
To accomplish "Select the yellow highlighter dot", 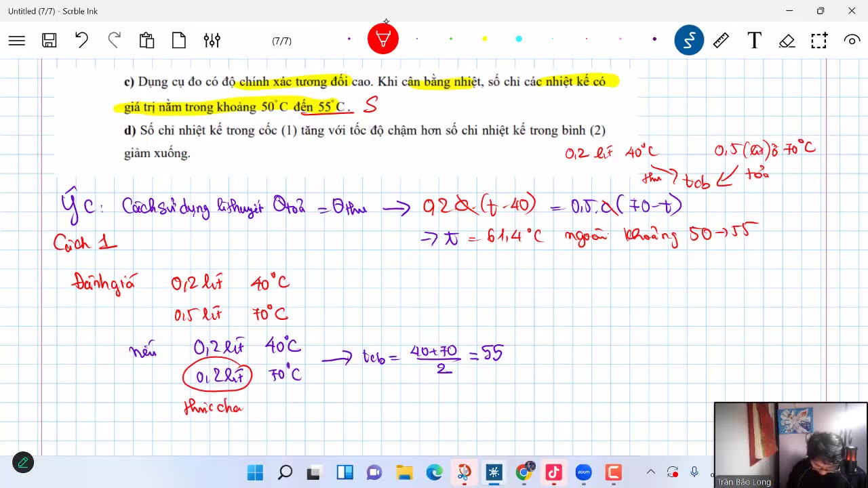I will point(485,39).
